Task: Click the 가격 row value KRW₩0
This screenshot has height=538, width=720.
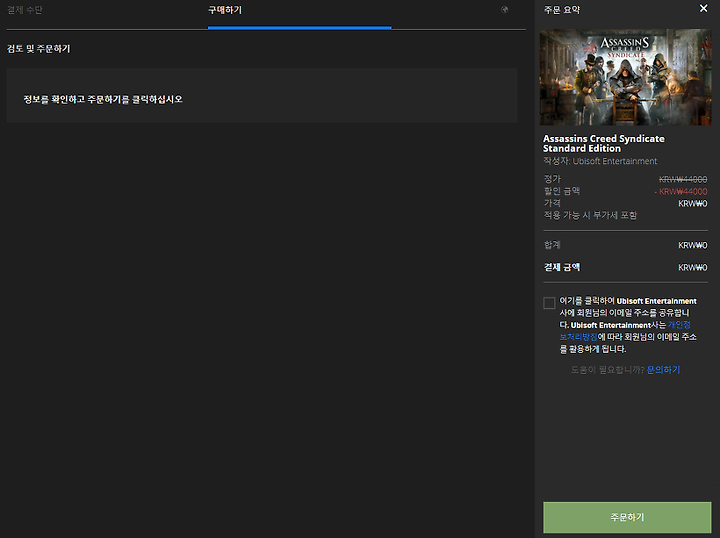Action: 692,203
